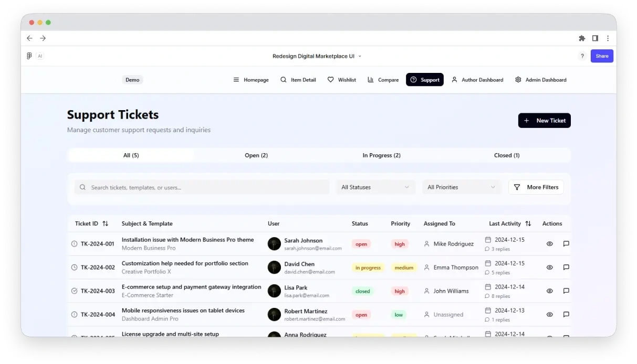Expand the Redesign Digital Marketplace UI title chevron
This screenshot has height=364, width=637.
(x=360, y=56)
